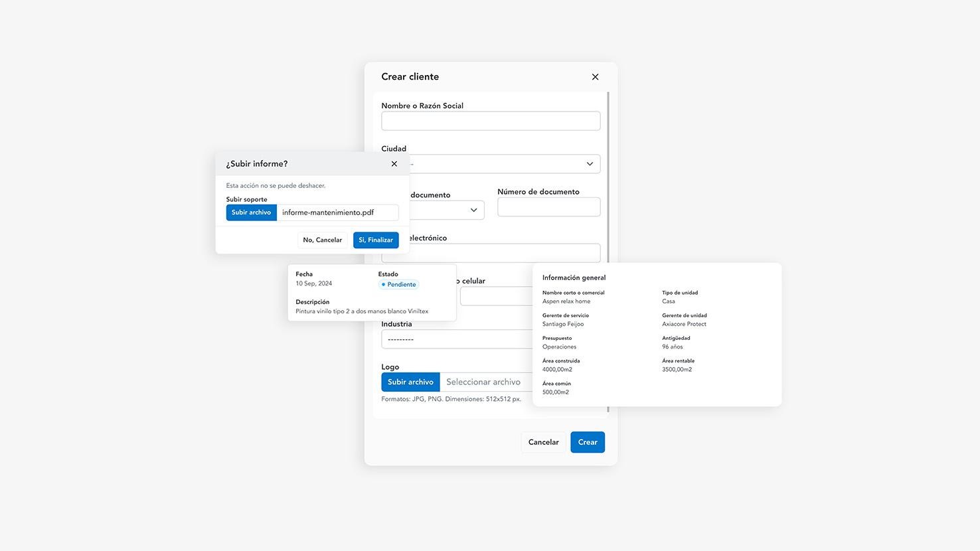Click the Tipo de documento dropdown arrow

pyautogui.click(x=473, y=210)
